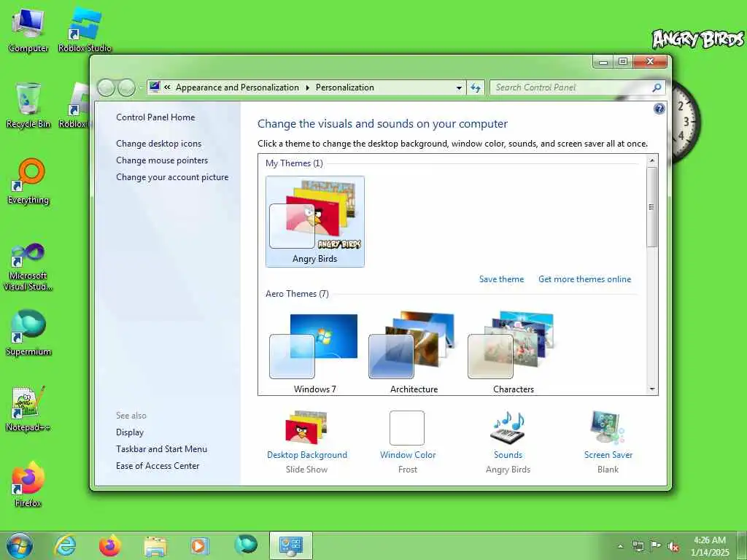Viewport: 747px width, 560px height.
Task: Open the muted volume tray icon
Action: click(673, 546)
